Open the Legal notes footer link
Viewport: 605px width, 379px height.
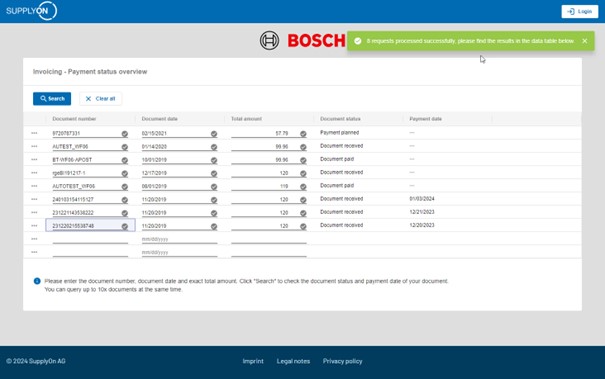pyautogui.click(x=293, y=361)
